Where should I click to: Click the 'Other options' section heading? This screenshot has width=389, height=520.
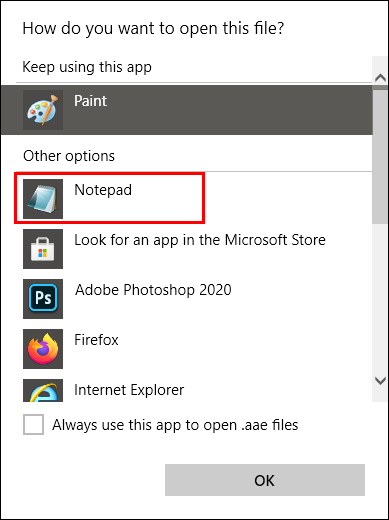click(69, 156)
